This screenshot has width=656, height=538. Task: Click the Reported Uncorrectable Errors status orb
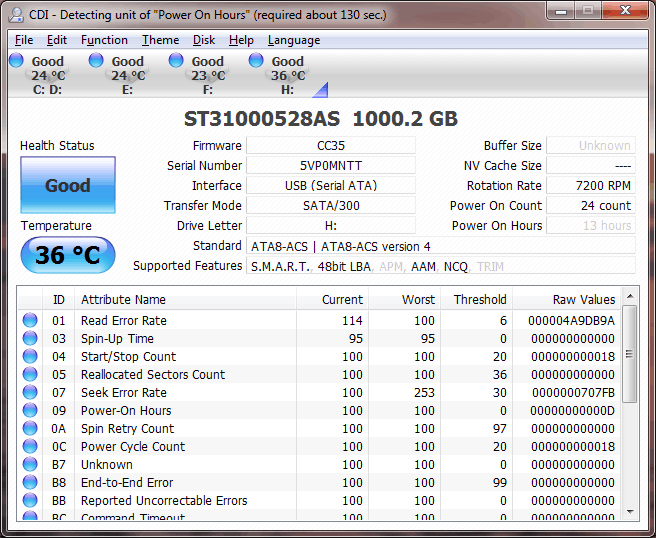tap(30, 500)
